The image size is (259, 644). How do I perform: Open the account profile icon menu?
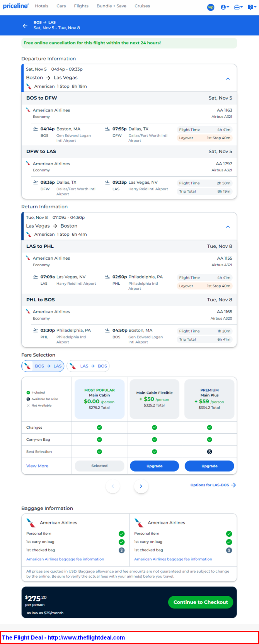point(225,7)
